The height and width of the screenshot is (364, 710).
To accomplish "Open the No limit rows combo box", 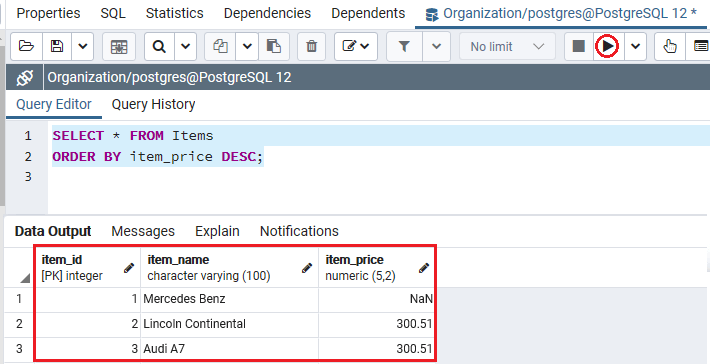I will (507, 46).
